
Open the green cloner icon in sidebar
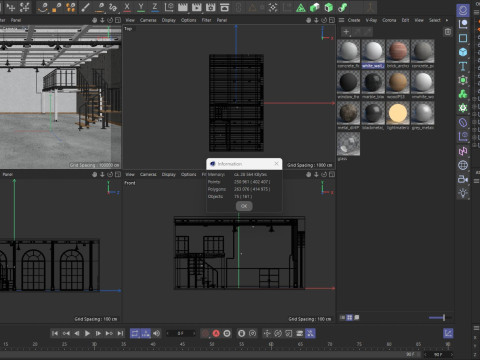coord(463,94)
